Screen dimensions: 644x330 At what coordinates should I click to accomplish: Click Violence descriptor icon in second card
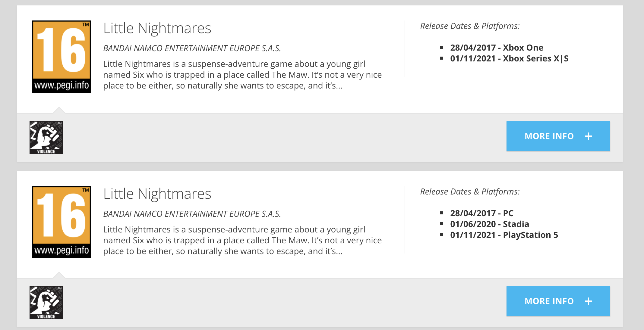click(x=46, y=303)
